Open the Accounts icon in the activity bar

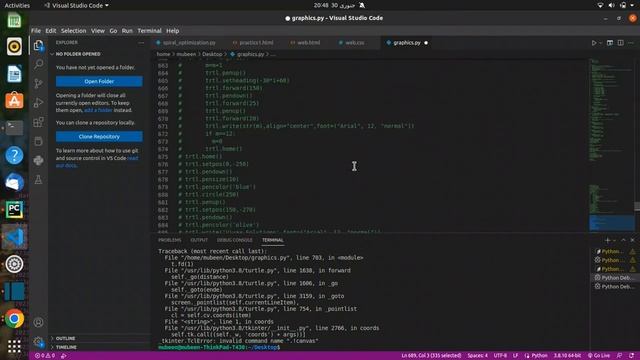pos(38,322)
